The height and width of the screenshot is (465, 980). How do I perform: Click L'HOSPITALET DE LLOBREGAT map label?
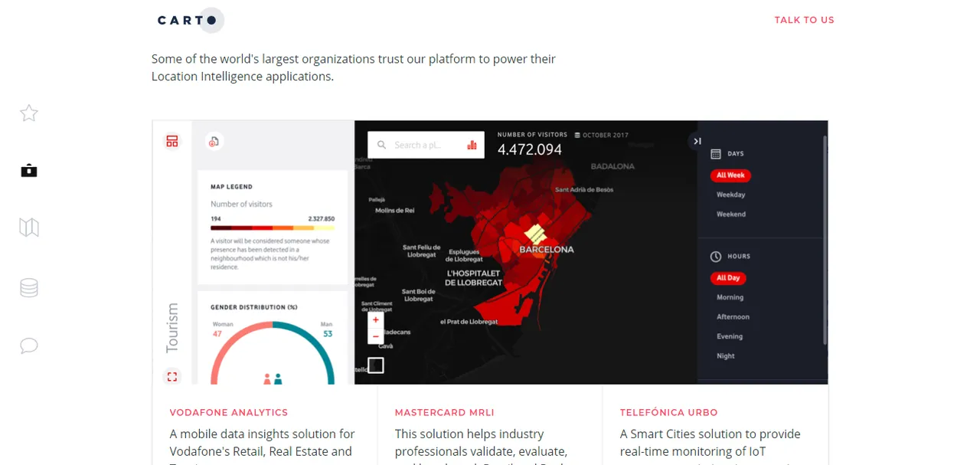tap(475, 278)
